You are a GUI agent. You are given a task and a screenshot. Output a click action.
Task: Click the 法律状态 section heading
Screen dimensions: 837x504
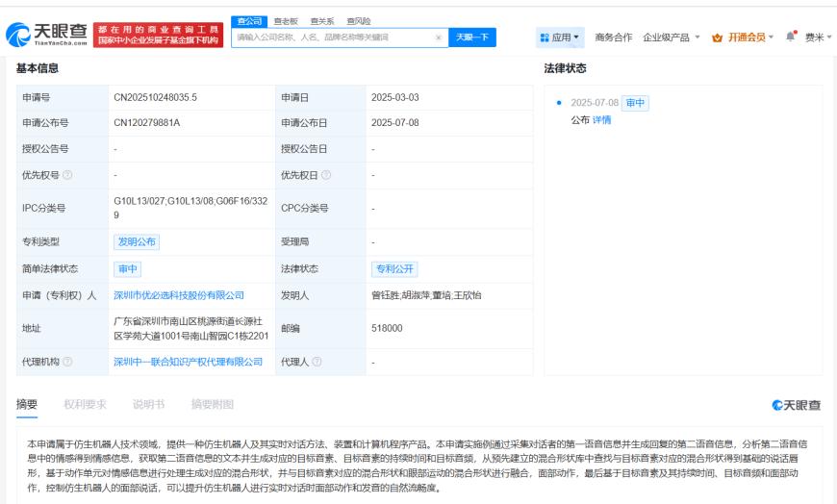pos(565,68)
